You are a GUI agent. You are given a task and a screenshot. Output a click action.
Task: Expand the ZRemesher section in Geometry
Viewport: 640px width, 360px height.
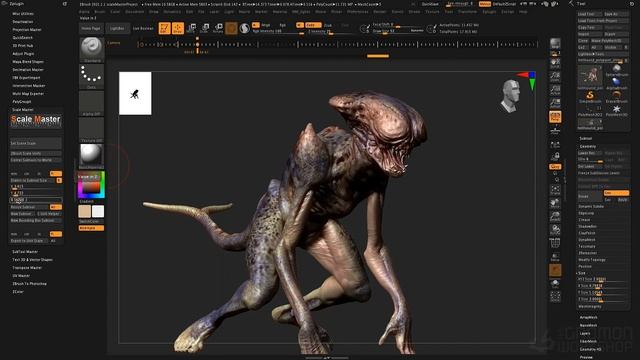pos(588,253)
